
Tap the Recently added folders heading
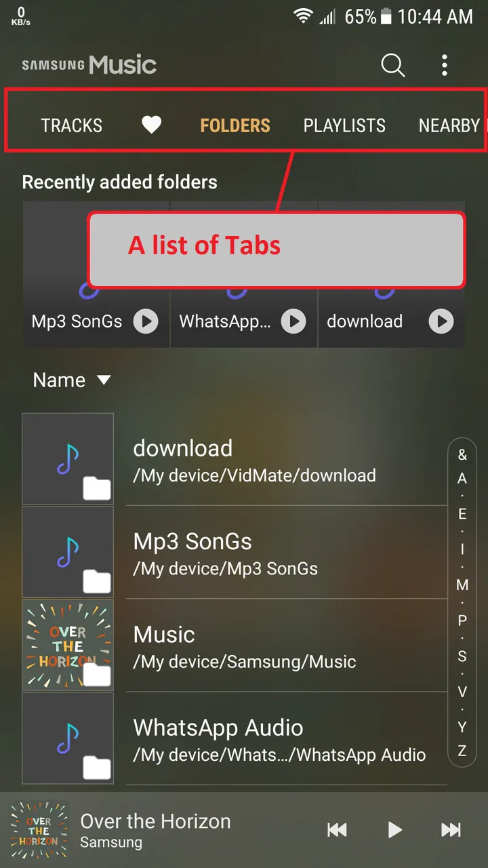(x=120, y=182)
